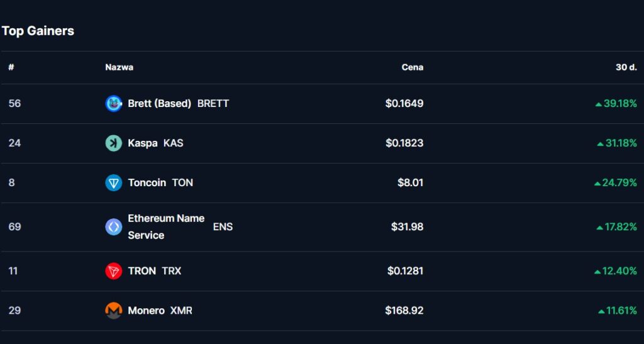The width and height of the screenshot is (644, 344).
Task: Go to the Toncoin page
Action: [x=147, y=182]
